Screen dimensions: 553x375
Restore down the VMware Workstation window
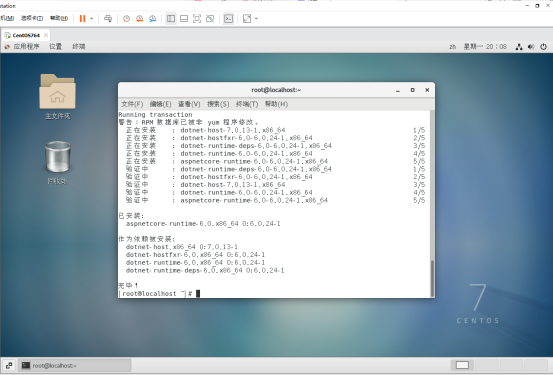(537, 6)
